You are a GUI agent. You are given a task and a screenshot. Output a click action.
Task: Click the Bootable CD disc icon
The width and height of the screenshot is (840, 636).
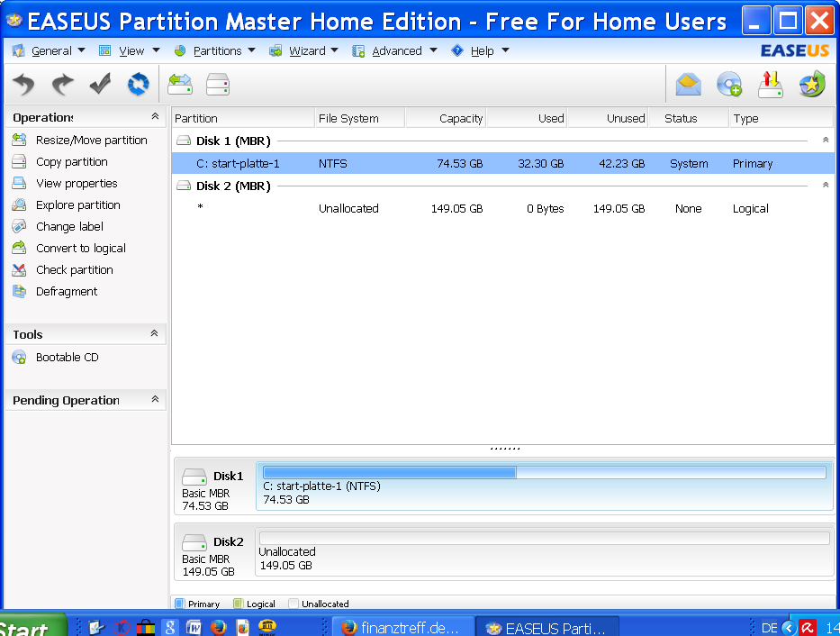(19, 357)
